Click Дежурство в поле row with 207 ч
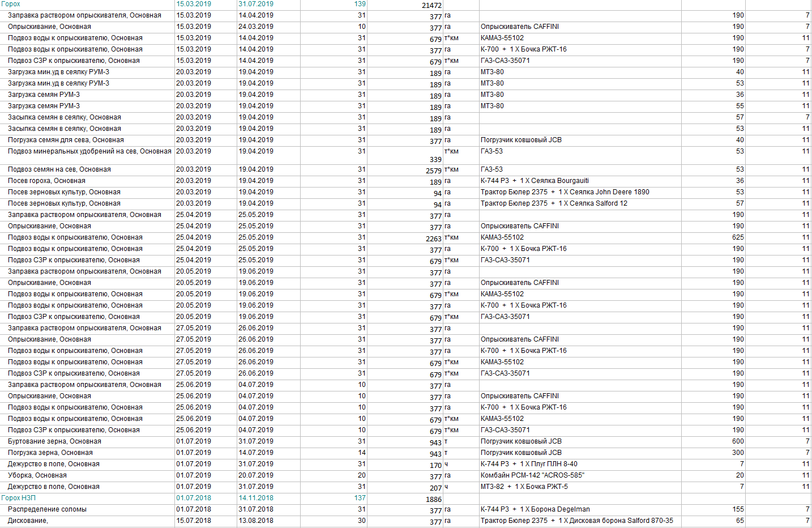812x528 pixels. pyautogui.click(x=53, y=487)
